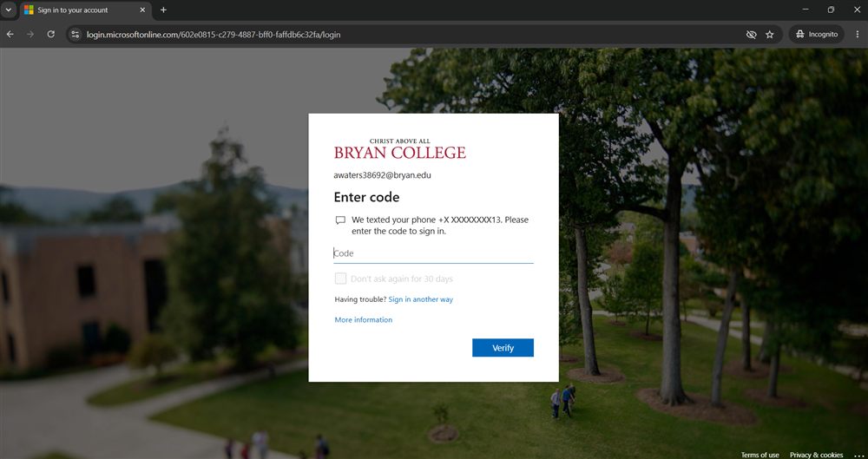
Task: Click the Verify button
Action: (x=503, y=348)
